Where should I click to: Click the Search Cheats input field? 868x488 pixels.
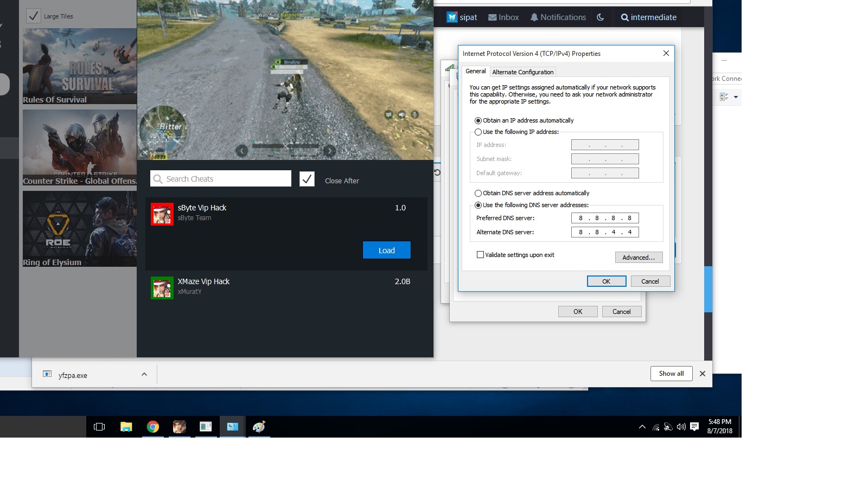pos(221,178)
